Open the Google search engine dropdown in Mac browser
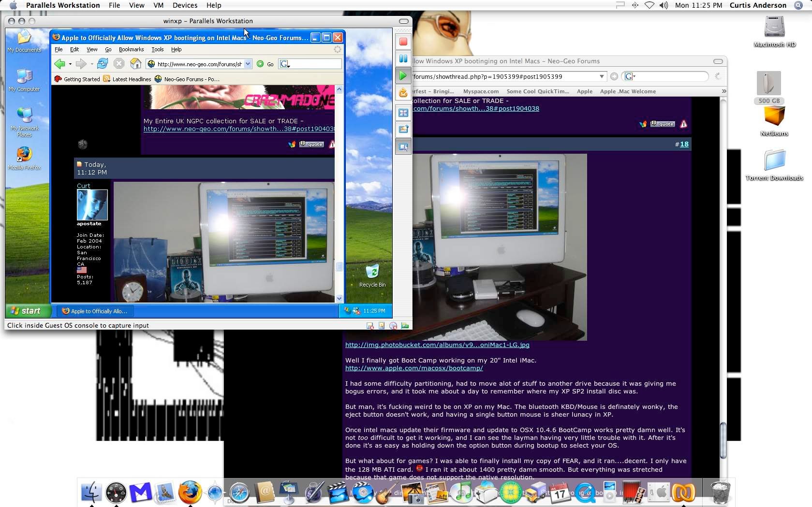 coord(630,76)
